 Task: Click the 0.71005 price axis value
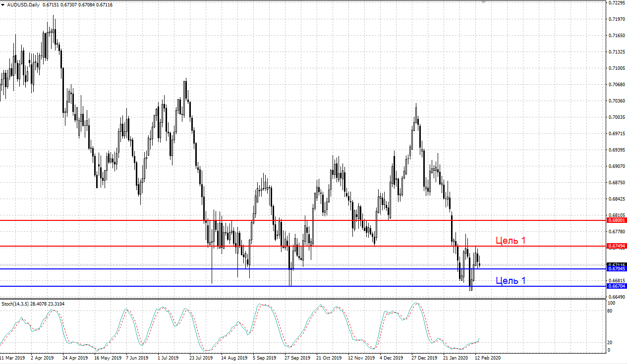[x=617, y=68]
